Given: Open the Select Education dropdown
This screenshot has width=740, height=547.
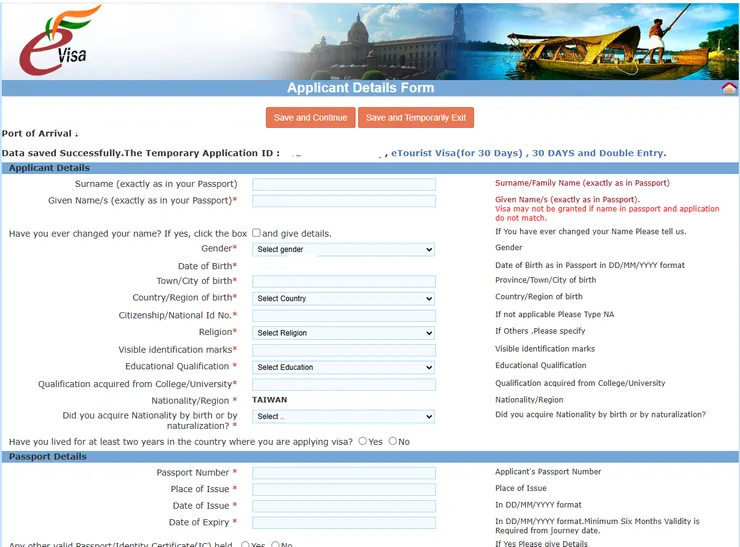Looking at the screenshot, I should pos(344,367).
